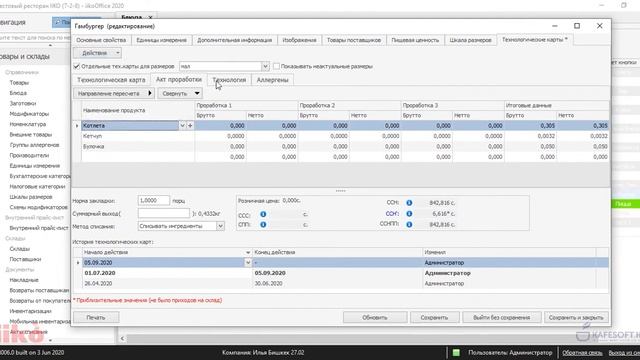640x360 pixels.
Task: Click the Печать button
Action: (96, 318)
